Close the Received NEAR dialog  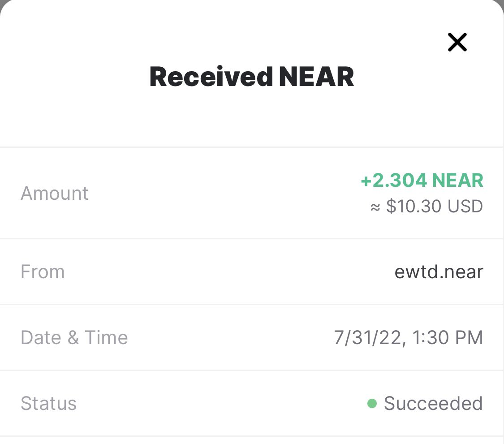tap(457, 42)
